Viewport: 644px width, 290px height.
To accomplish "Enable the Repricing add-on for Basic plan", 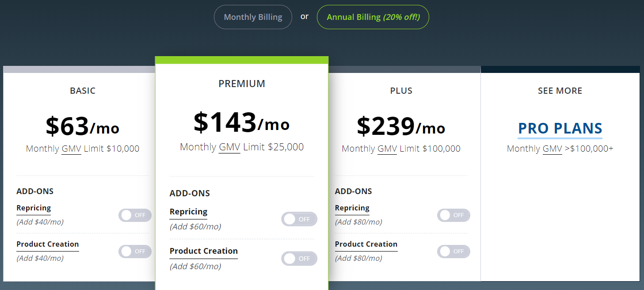I will click(x=135, y=215).
